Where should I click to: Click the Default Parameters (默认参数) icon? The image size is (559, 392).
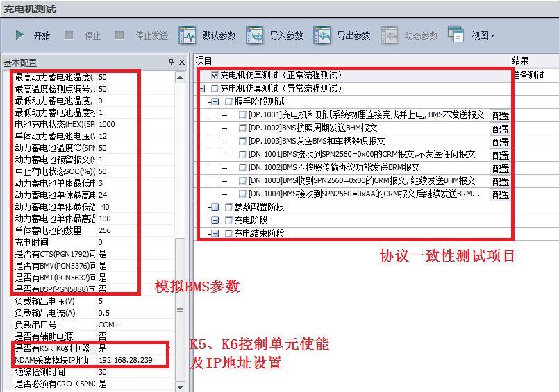pos(187,35)
